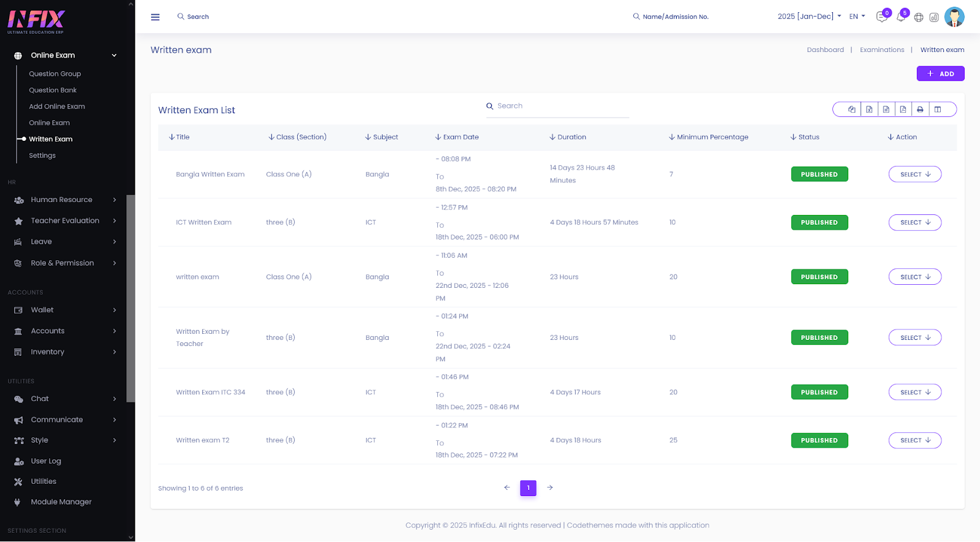Open Select dropdown for Bangla Written Exam
The width and height of the screenshot is (980, 542).
914,175
